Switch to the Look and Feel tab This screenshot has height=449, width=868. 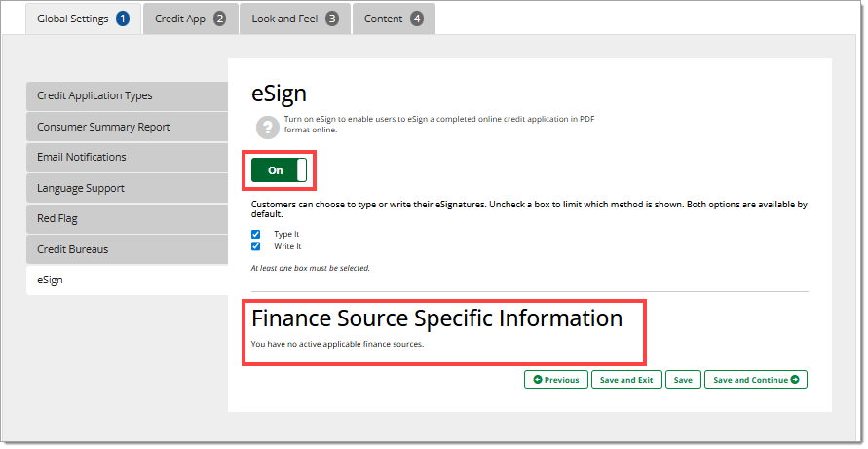pyautogui.click(x=294, y=19)
